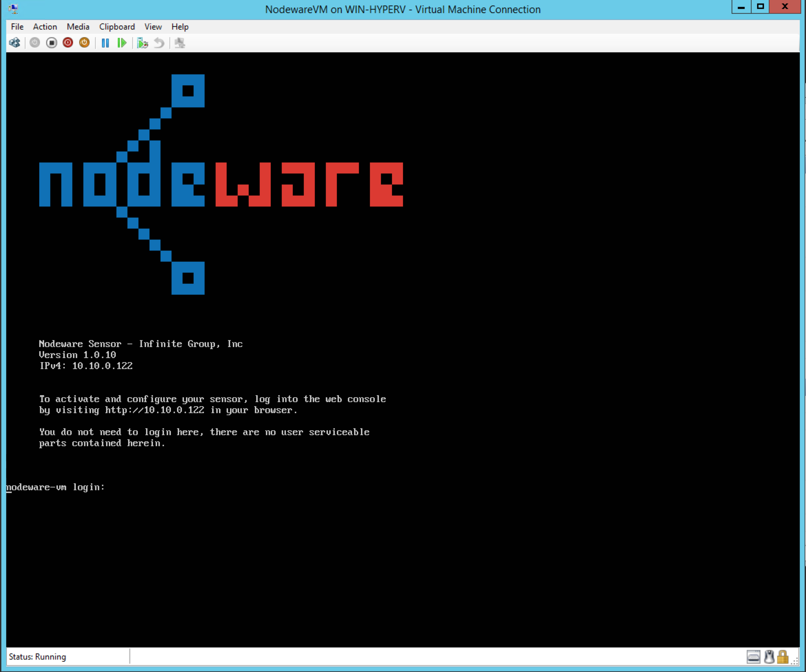Click the mouse status icon in the status bar
This screenshot has height=672, width=806.
[x=769, y=657]
